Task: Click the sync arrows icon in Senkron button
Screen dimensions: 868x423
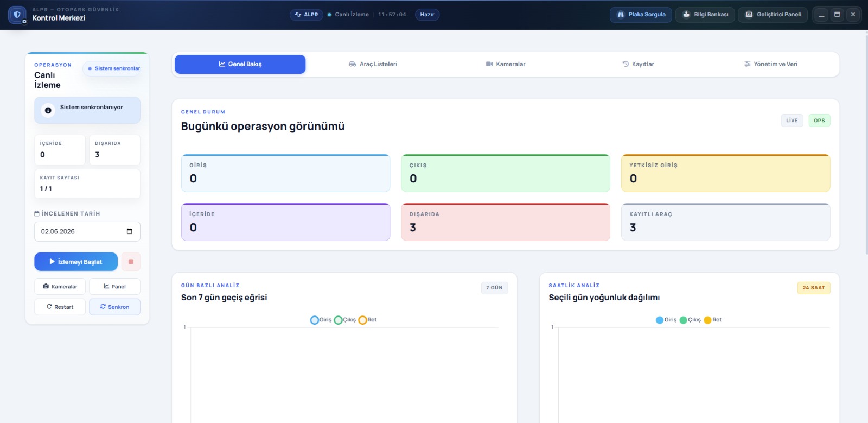Action: click(x=103, y=307)
